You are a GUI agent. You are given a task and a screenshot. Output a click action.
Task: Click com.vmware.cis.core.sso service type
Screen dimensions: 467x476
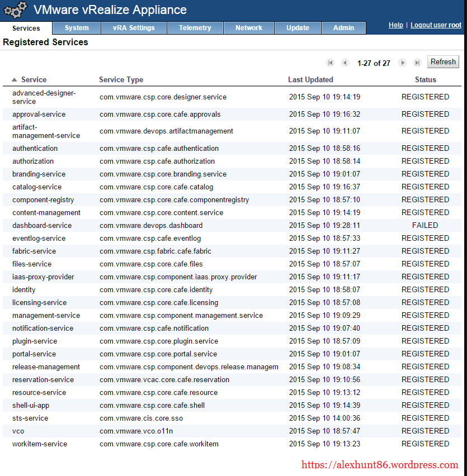pos(141,418)
